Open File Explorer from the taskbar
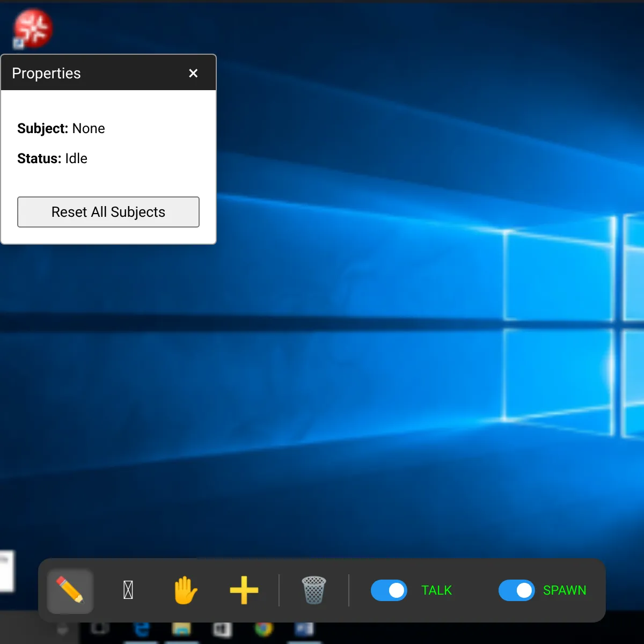 coord(181,630)
